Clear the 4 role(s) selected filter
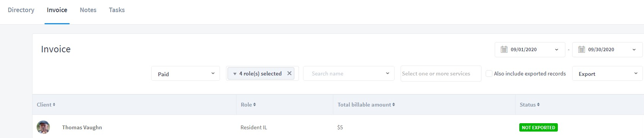644x138 pixels. (x=289, y=74)
